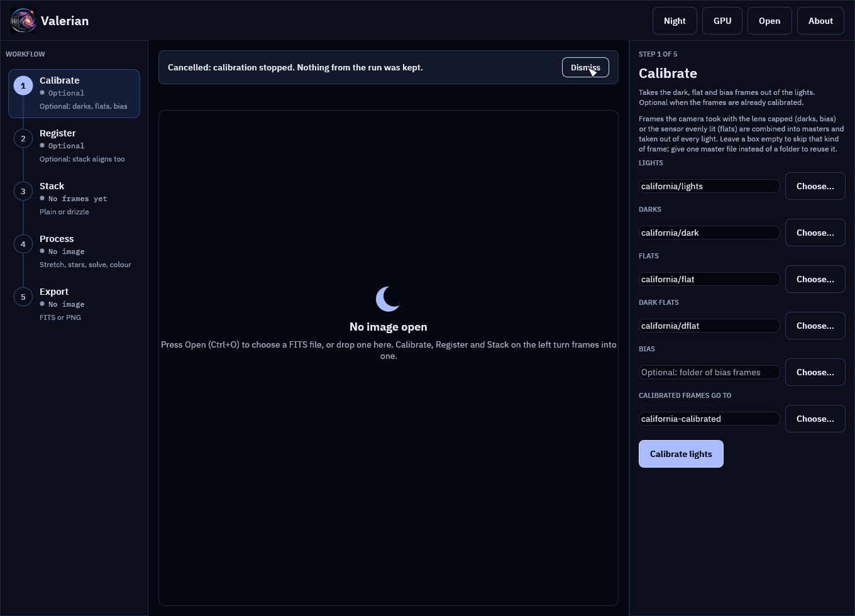Viewport: 855px width, 616px height.
Task: Open the Process workflow step
Action: coord(74,252)
